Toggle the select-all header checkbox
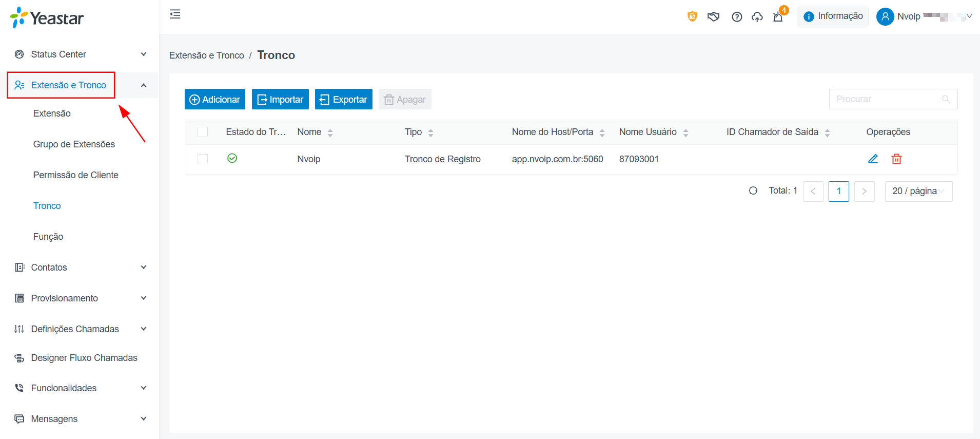The height and width of the screenshot is (439, 980). tap(203, 132)
